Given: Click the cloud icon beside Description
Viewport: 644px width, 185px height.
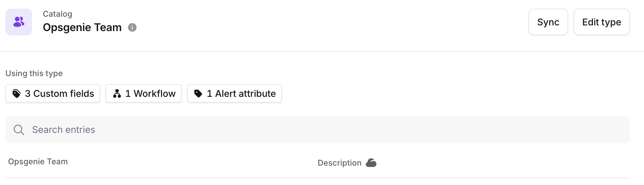Looking at the screenshot, I should [371, 163].
